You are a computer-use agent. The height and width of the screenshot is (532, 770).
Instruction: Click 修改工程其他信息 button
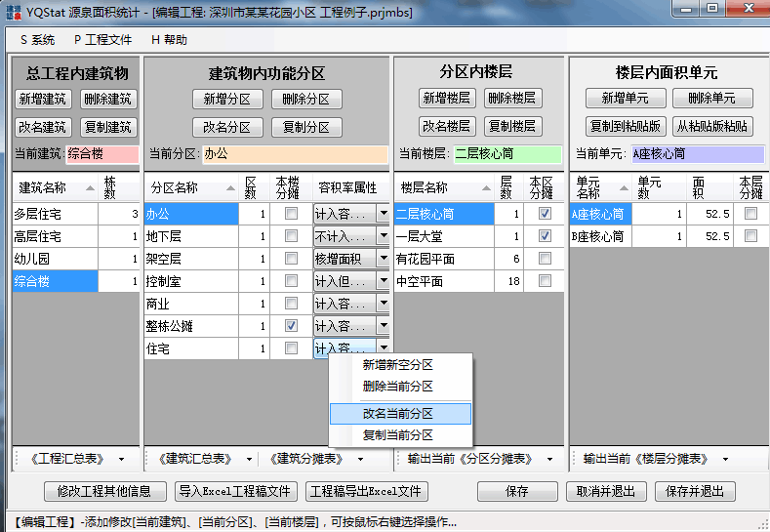tap(105, 491)
